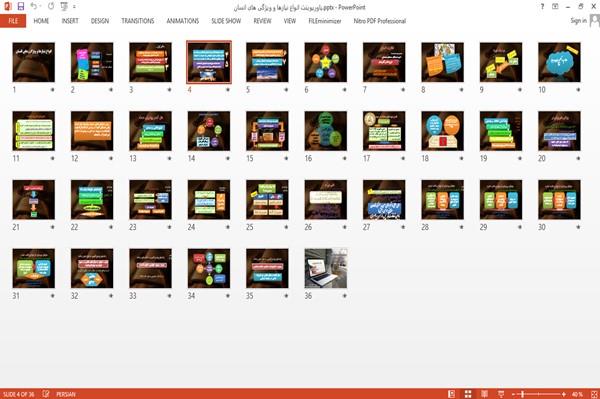Start Slide Show from status bar

click(x=501, y=394)
